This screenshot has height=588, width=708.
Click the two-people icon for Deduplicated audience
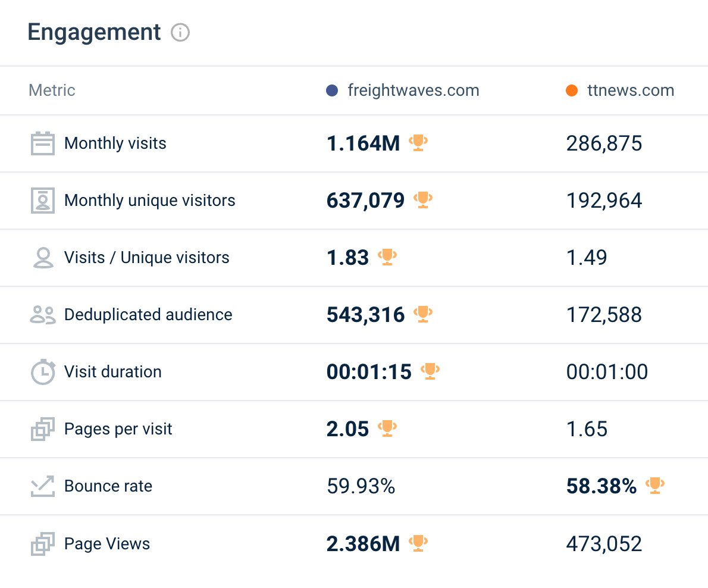click(x=43, y=315)
